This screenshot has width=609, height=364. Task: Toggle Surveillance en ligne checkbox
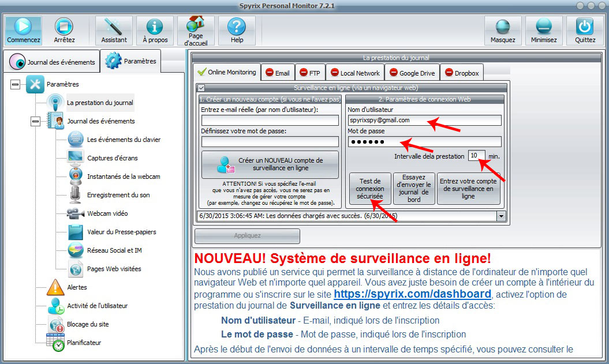pyautogui.click(x=201, y=88)
